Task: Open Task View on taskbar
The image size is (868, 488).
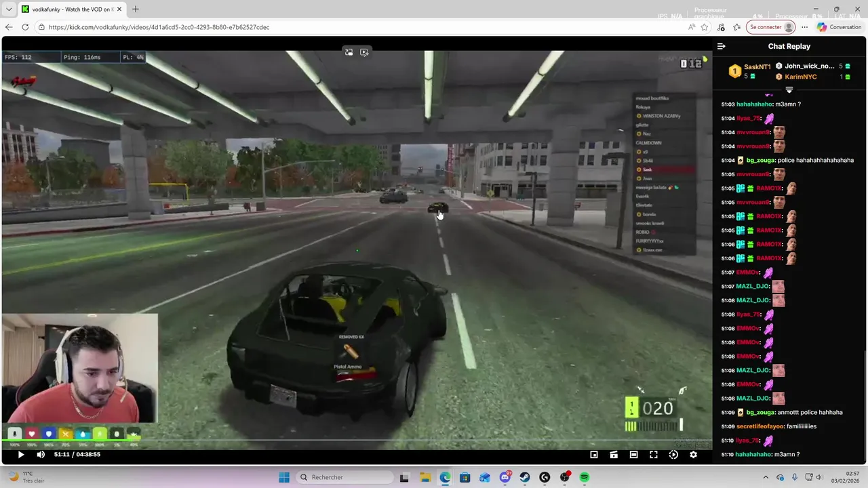Action: [404, 477]
